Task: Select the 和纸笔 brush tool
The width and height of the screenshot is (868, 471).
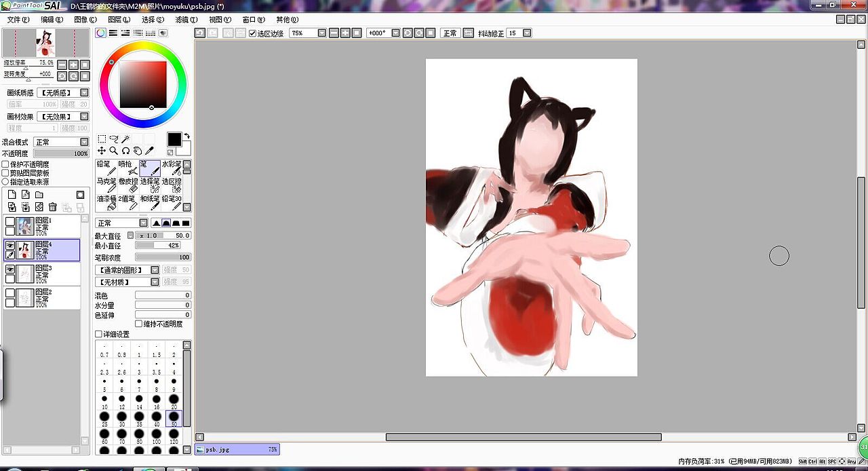Action: pos(149,203)
